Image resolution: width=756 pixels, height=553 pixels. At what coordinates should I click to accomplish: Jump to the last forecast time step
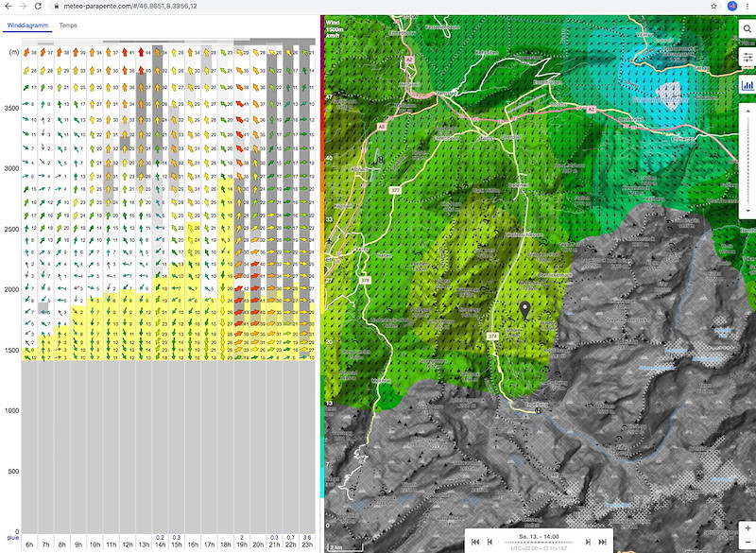point(603,542)
